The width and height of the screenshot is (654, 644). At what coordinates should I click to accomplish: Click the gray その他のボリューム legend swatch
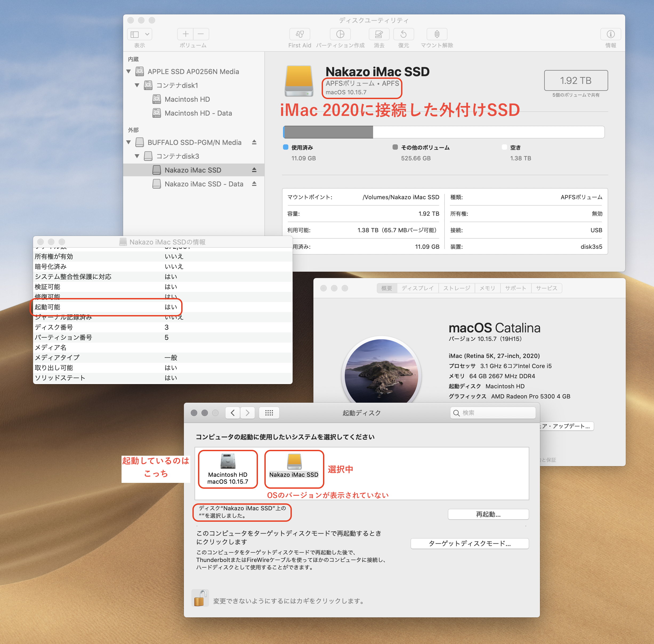click(x=395, y=147)
